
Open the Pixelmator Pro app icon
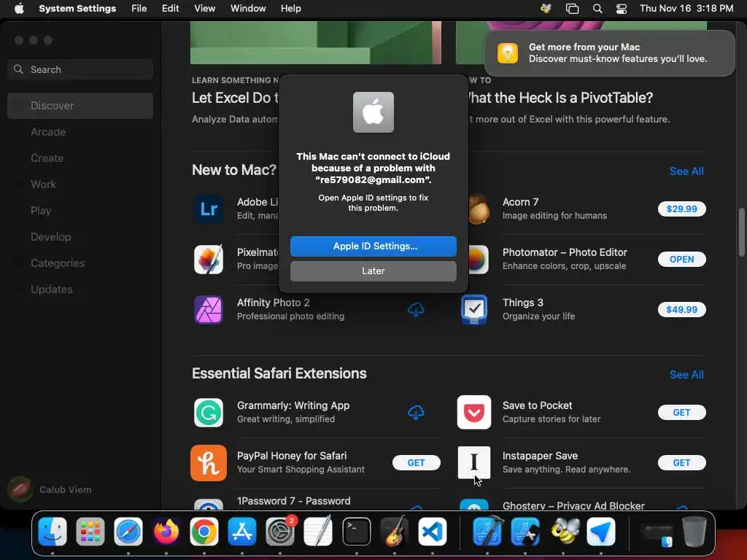(209, 260)
